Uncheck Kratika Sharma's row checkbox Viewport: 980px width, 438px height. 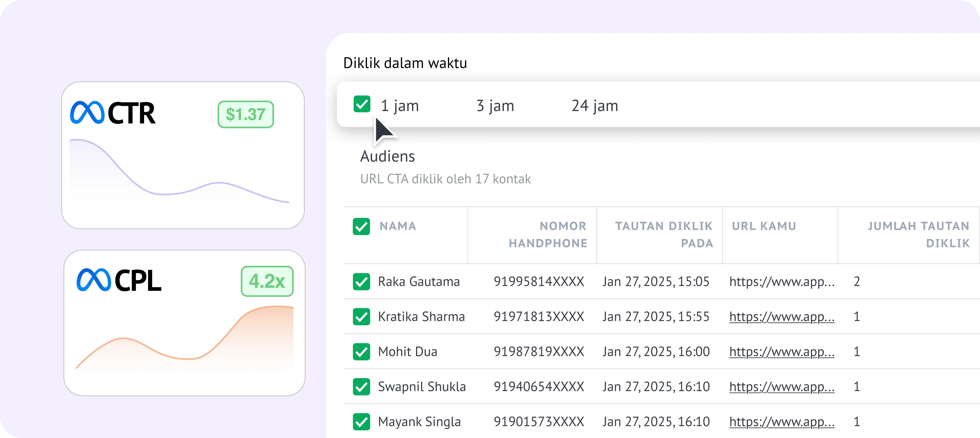coord(361,317)
